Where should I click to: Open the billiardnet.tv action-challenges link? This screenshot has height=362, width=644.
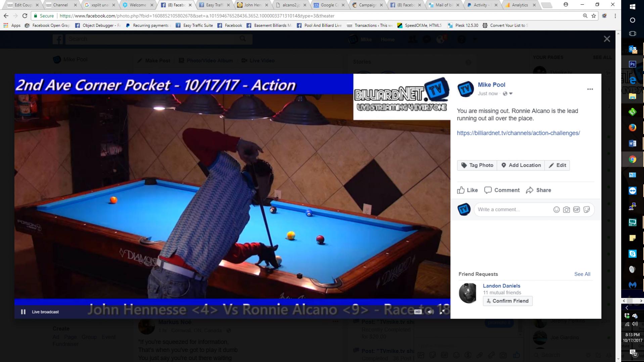coord(518,133)
